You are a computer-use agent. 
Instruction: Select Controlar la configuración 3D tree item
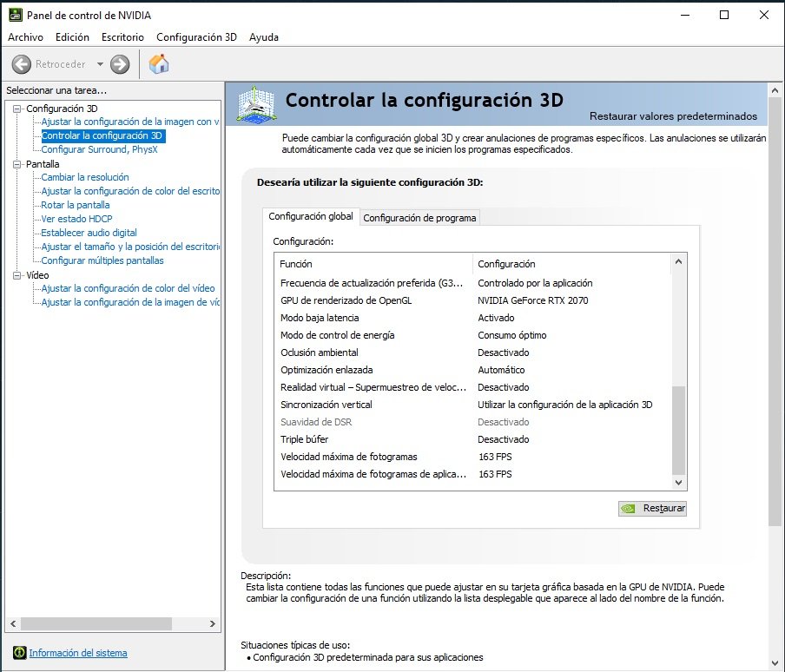[x=102, y=135]
